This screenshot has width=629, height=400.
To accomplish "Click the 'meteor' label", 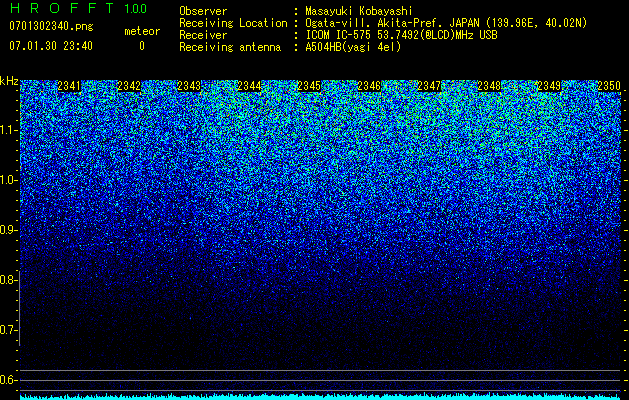I will 142,31.
